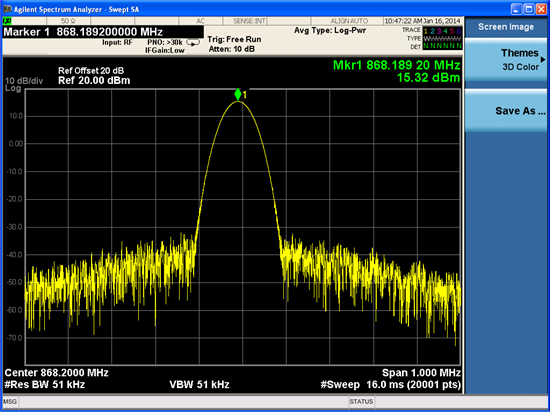Select the trace 1 indicator in the TRACE row
Viewport: 550px width, 412px height.
click(x=426, y=31)
